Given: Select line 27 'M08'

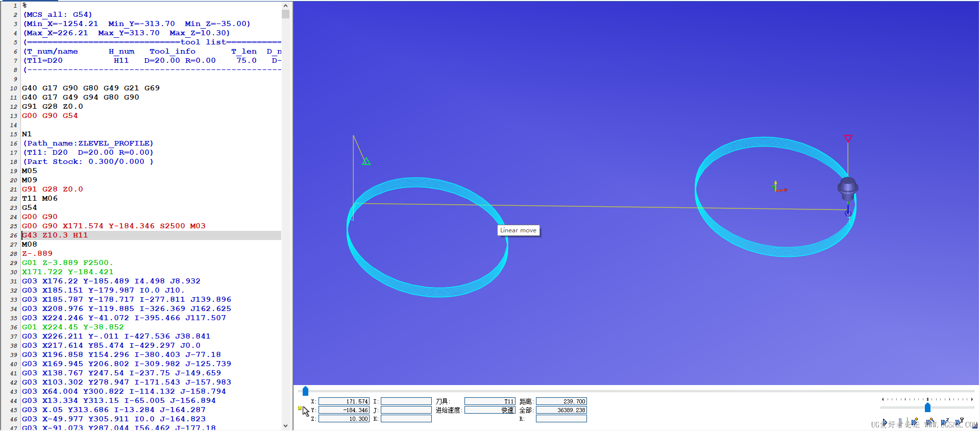Looking at the screenshot, I should pos(29,245).
